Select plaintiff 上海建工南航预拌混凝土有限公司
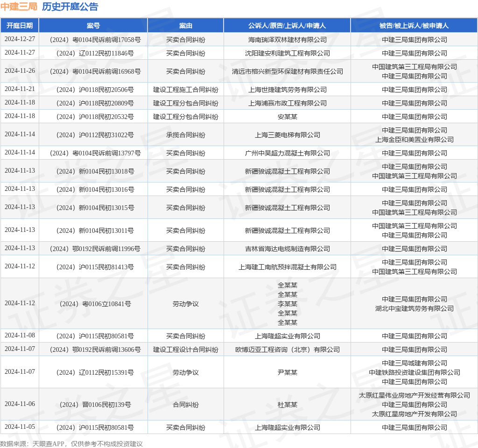478x448 pixels. tap(287, 267)
